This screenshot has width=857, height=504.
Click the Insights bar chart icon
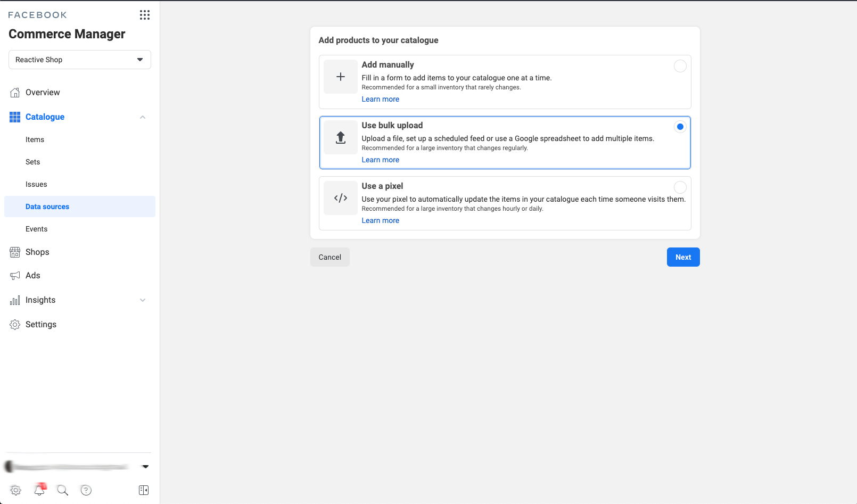click(15, 300)
